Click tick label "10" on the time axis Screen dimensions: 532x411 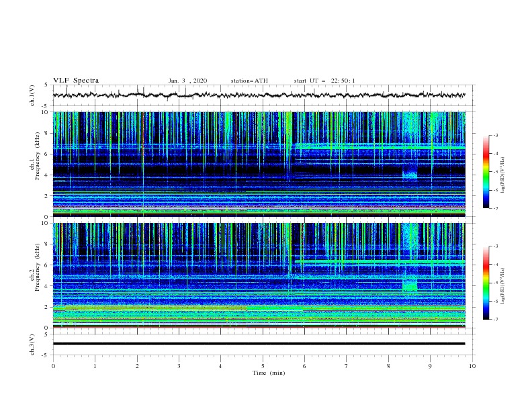point(472,366)
